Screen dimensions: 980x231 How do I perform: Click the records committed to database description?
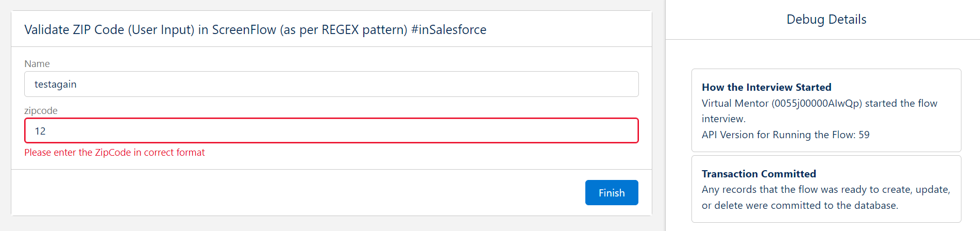(825, 190)
